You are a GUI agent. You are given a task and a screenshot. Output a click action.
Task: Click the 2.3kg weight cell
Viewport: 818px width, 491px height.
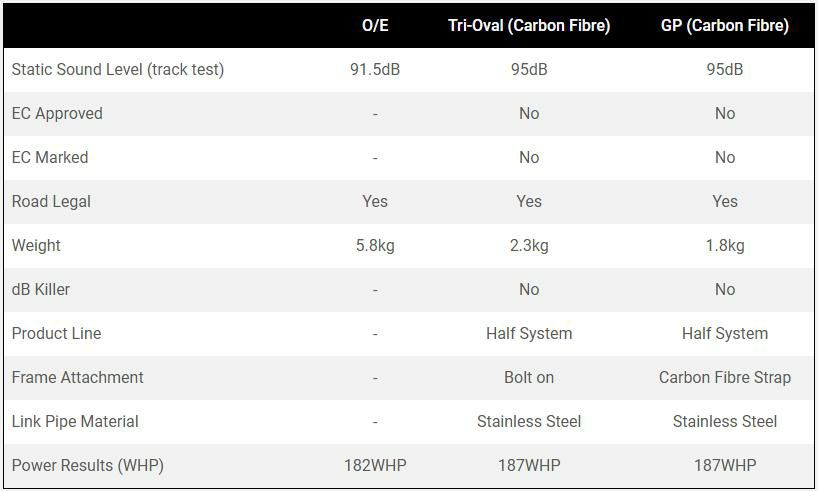click(529, 246)
